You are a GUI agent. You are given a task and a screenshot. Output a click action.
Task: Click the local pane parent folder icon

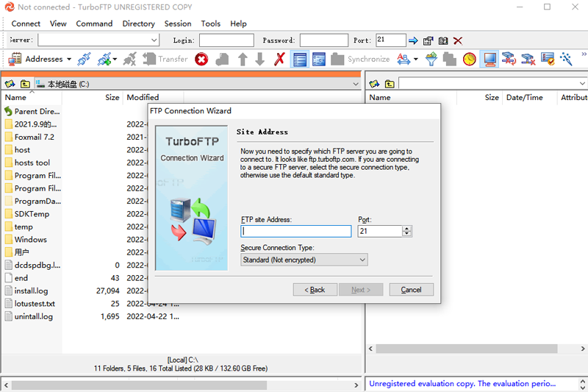coord(25,84)
